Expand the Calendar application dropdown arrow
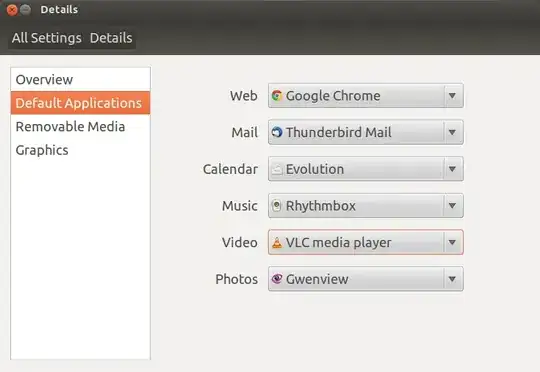Image resolution: width=540 pixels, height=372 pixels. tap(453, 169)
